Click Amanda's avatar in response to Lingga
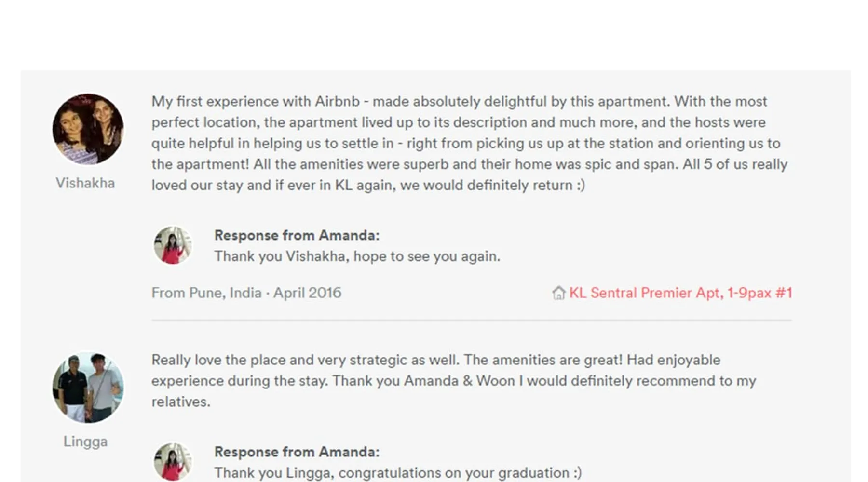Screen dimensions: 868x482 [173, 462]
